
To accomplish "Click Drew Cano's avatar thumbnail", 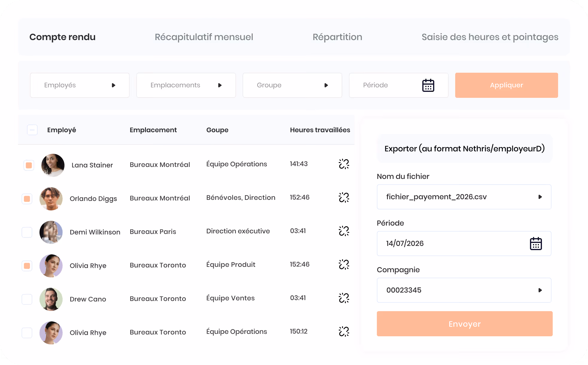I will (51, 299).
